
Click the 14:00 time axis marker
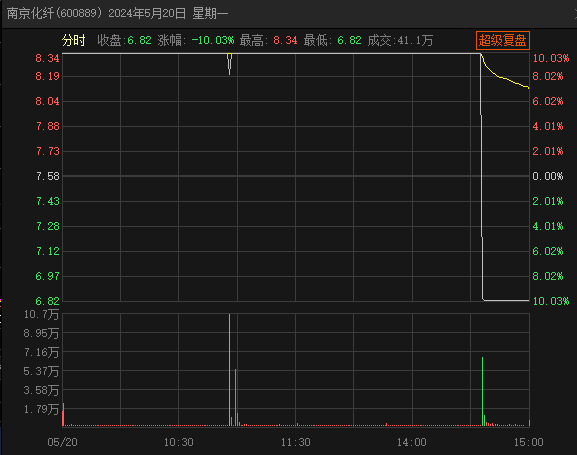click(x=412, y=442)
